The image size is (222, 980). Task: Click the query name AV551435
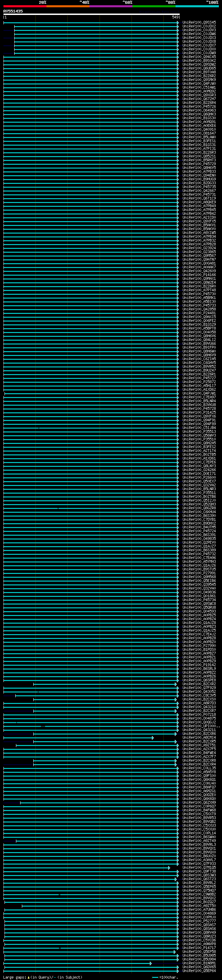(x=13, y=11)
